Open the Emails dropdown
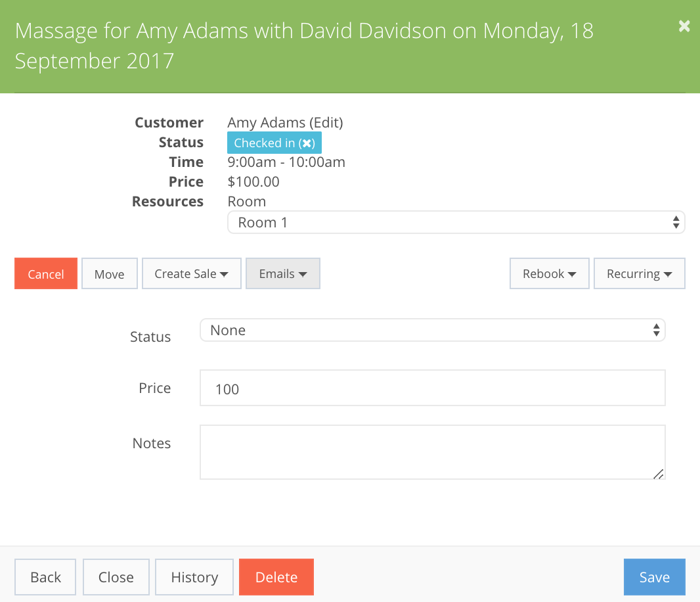Image resolution: width=700 pixels, height=602 pixels. [x=282, y=273]
